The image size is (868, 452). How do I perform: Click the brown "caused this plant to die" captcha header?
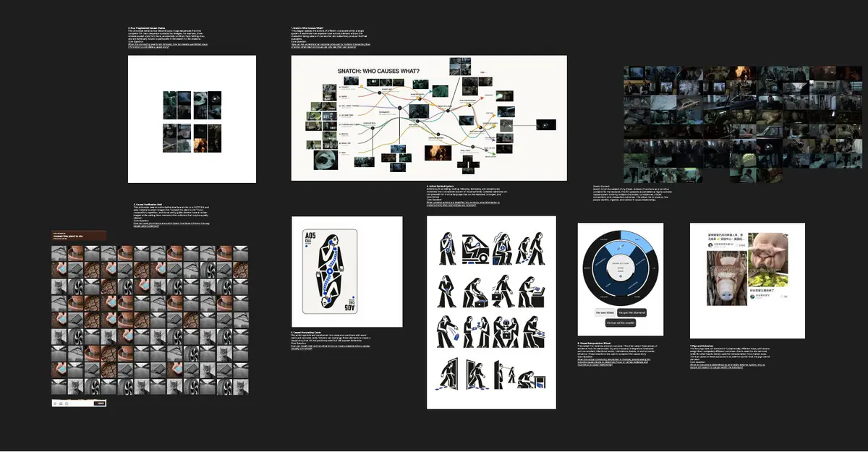point(79,235)
